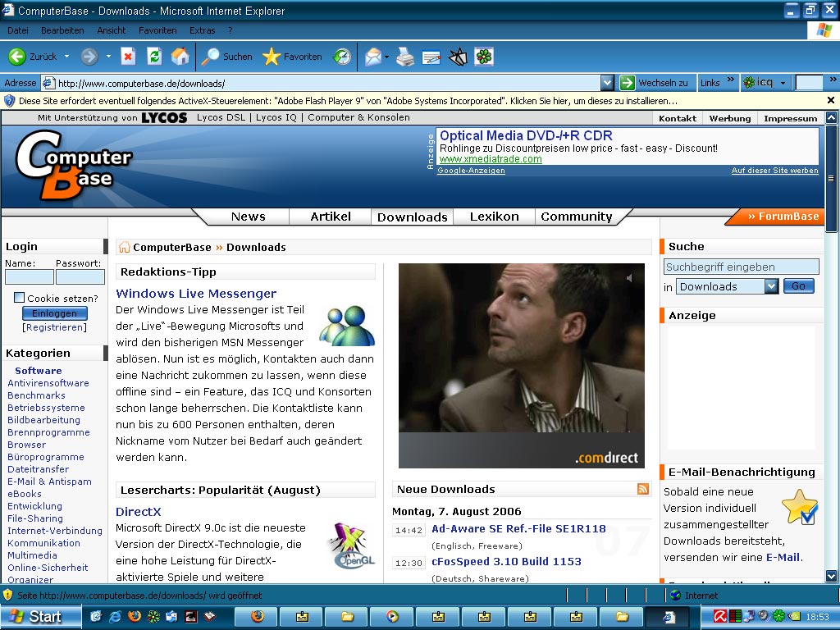
Task: Click the e-mail notification star icon
Action: point(800,507)
